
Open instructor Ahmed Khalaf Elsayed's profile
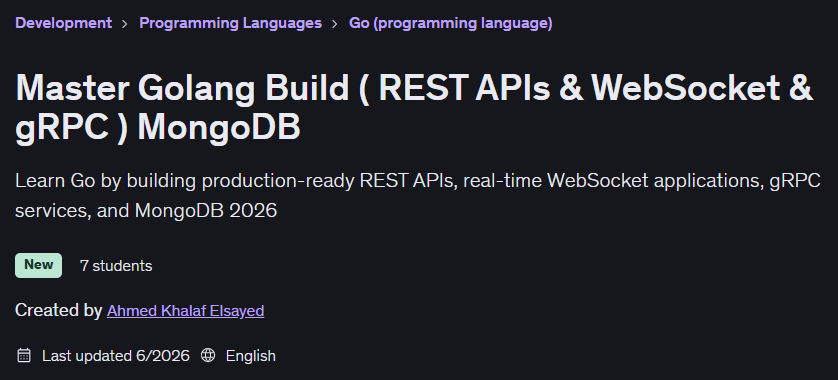click(x=185, y=311)
